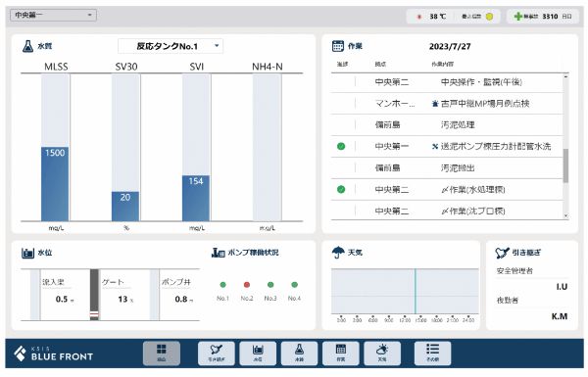Open the weather tab with sun-cloud icon

[382, 353]
